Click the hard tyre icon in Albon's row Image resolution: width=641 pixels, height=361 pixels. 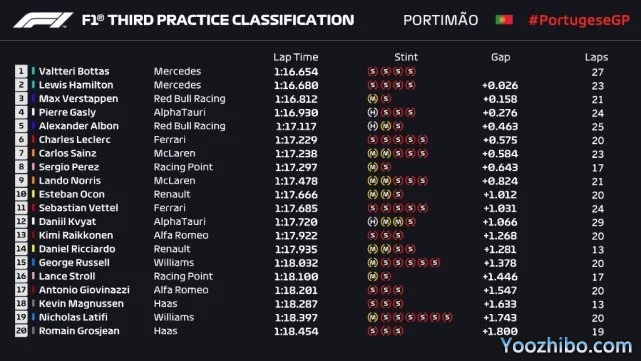click(x=372, y=126)
